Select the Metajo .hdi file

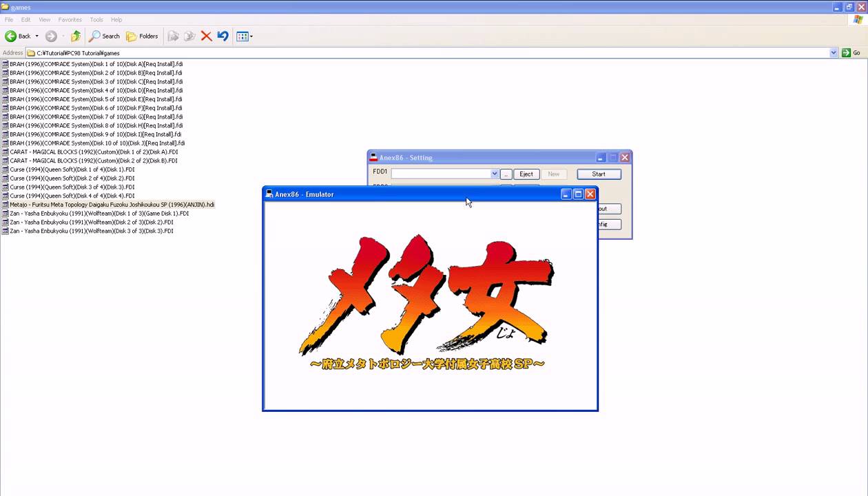point(112,205)
